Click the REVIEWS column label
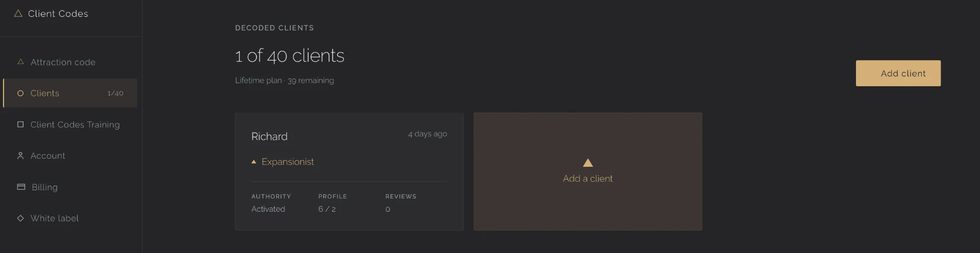This screenshot has width=980, height=253. (x=401, y=196)
